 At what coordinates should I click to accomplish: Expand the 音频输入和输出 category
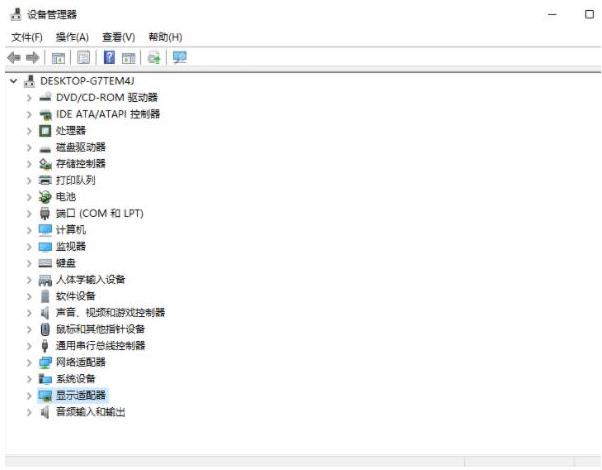[x=29, y=412]
